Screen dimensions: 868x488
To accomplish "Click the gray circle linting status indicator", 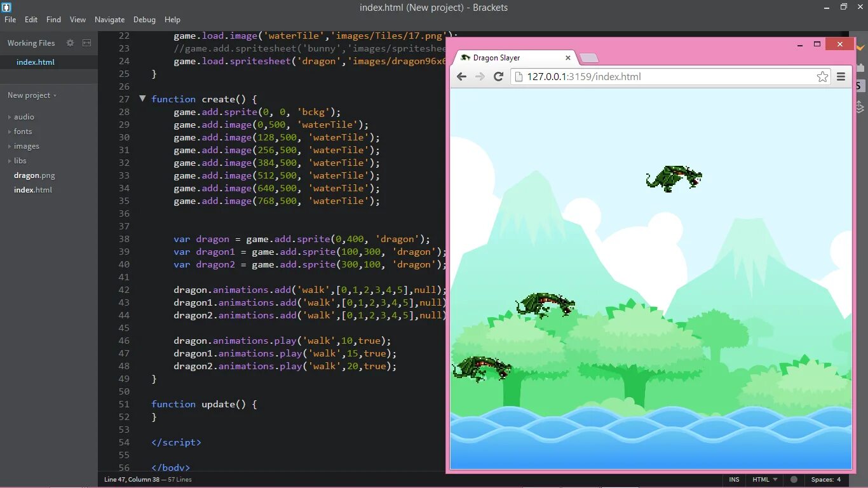I will [794, 480].
